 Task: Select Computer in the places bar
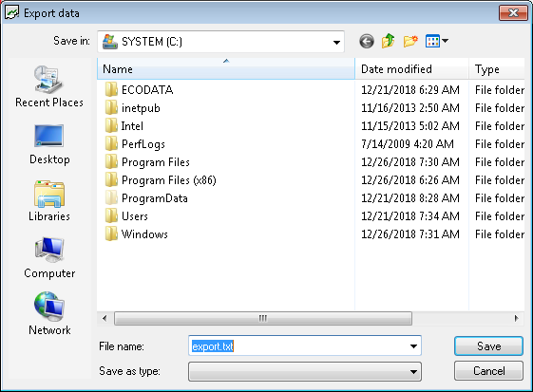point(49,258)
